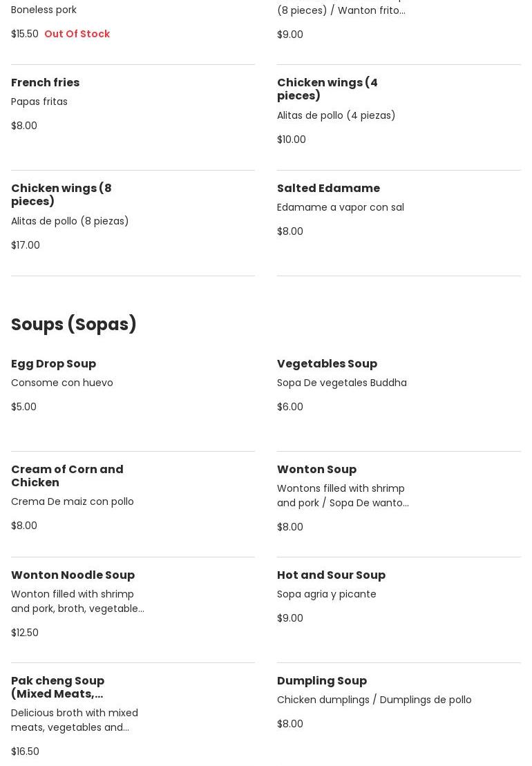Choose Chicken wings (8 pieces) item

(61, 195)
